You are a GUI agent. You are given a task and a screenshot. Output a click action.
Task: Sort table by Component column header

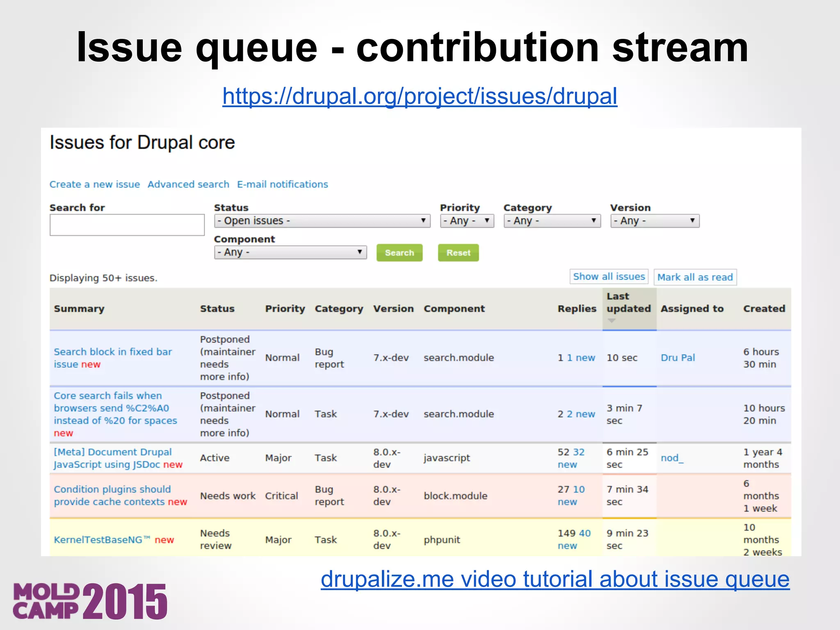(x=454, y=309)
